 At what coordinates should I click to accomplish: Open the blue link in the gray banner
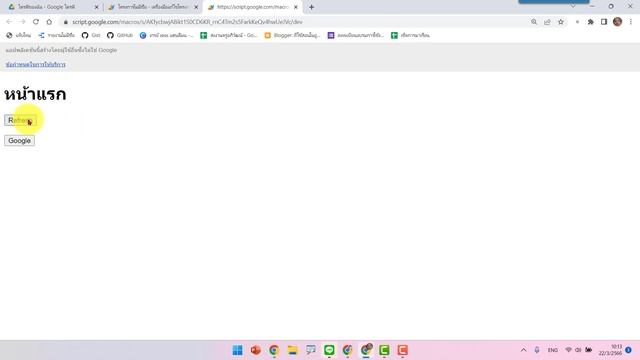pos(36,64)
